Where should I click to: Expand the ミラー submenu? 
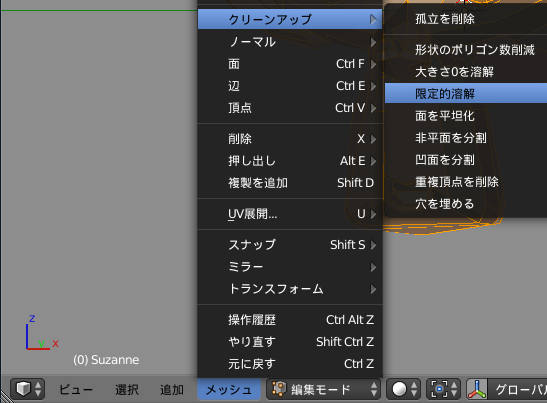tap(290, 267)
